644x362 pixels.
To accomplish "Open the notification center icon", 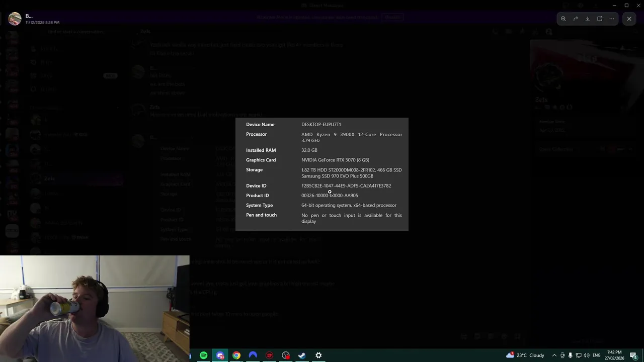I will click(x=634, y=355).
